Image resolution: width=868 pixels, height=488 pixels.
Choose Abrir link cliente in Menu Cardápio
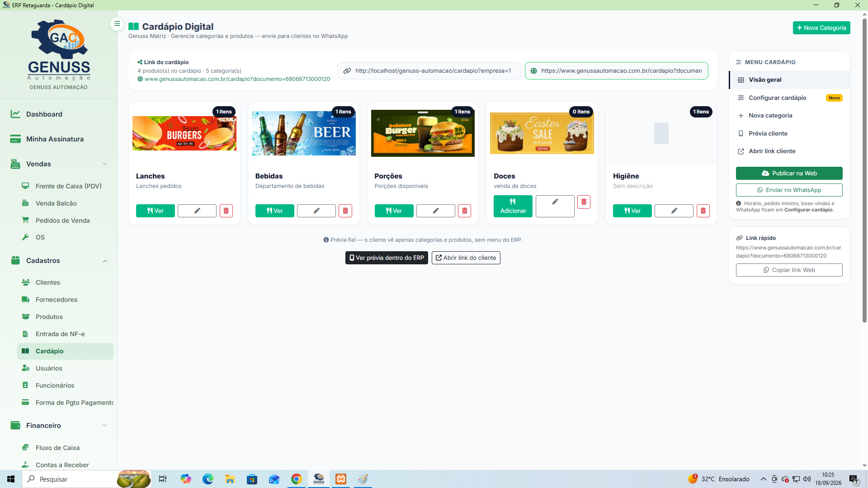789,151
